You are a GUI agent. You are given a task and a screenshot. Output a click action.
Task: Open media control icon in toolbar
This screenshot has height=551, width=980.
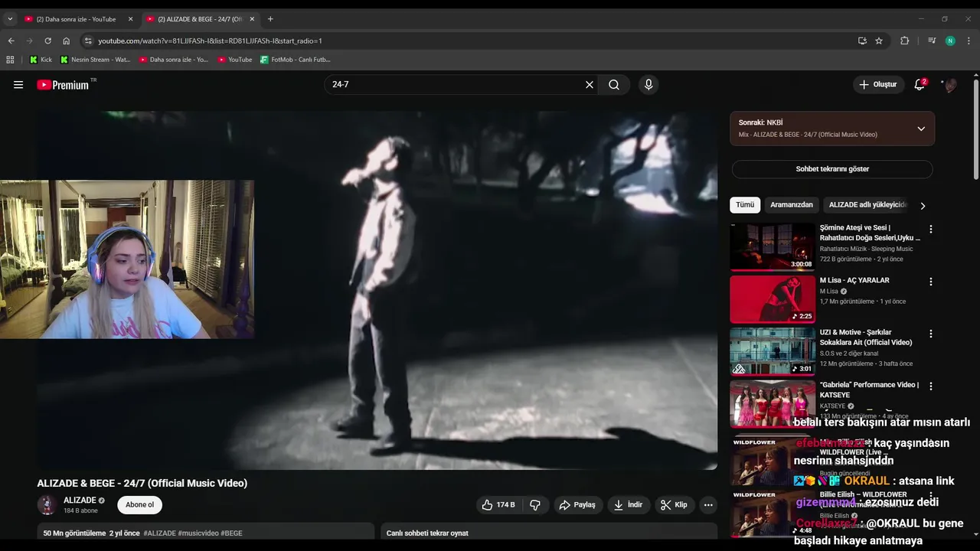pyautogui.click(x=932, y=41)
